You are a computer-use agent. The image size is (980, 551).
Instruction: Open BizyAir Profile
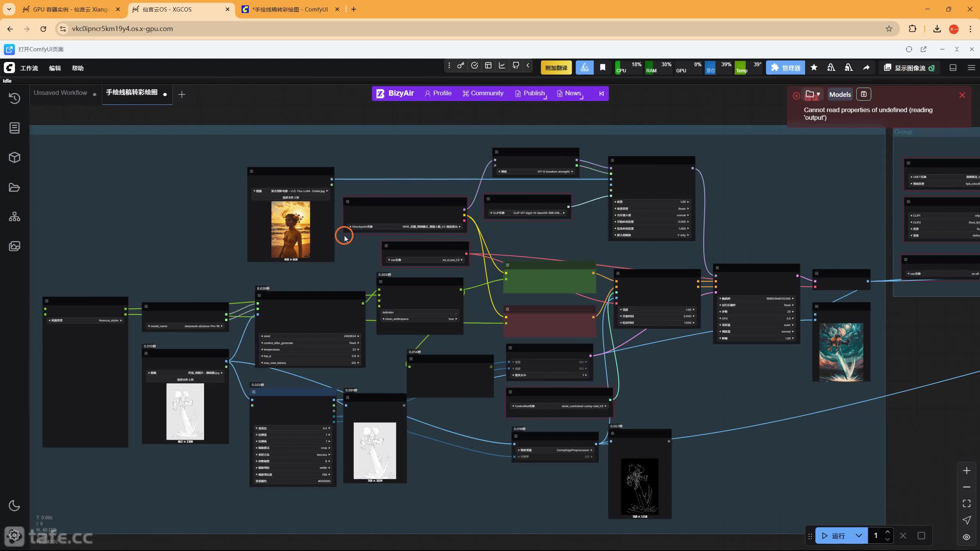[x=438, y=93]
